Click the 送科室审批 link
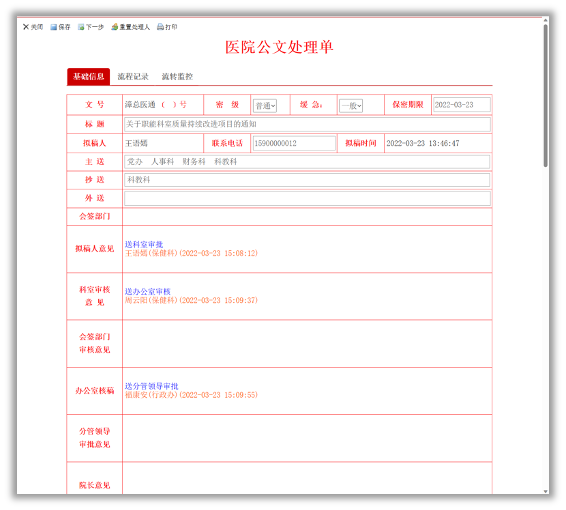Image resolution: width=566 pixels, height=510 pixels. pyautogui.click(x=144, y=244)
